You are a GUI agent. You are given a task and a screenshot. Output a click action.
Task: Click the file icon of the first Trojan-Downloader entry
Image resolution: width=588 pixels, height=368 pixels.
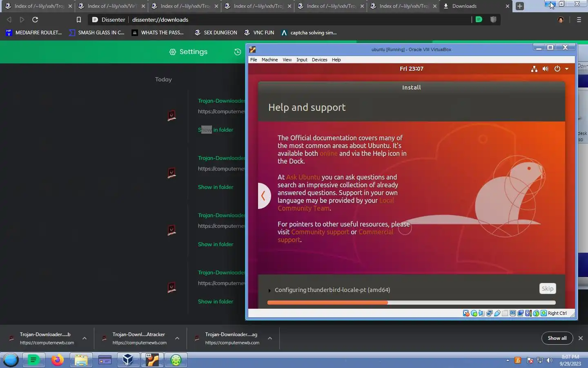click(172, 116)
